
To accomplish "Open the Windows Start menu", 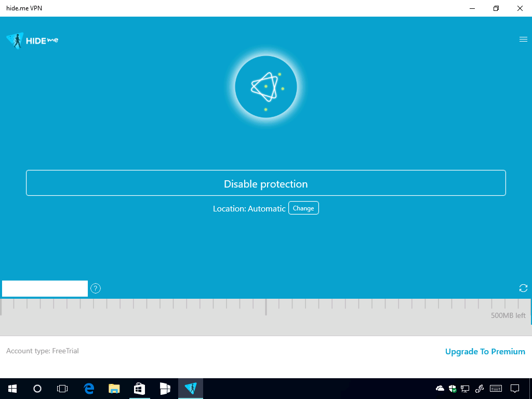I will [12, 389].
